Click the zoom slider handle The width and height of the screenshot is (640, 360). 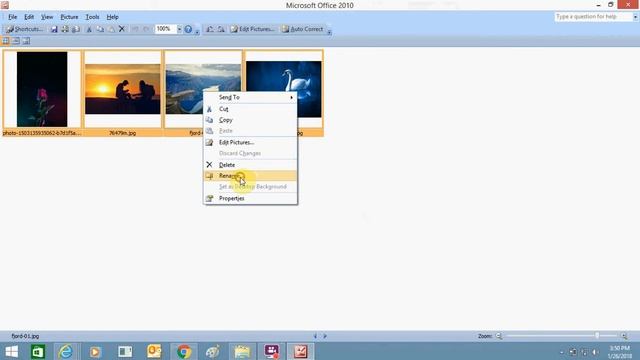click(x=597, y=336)
